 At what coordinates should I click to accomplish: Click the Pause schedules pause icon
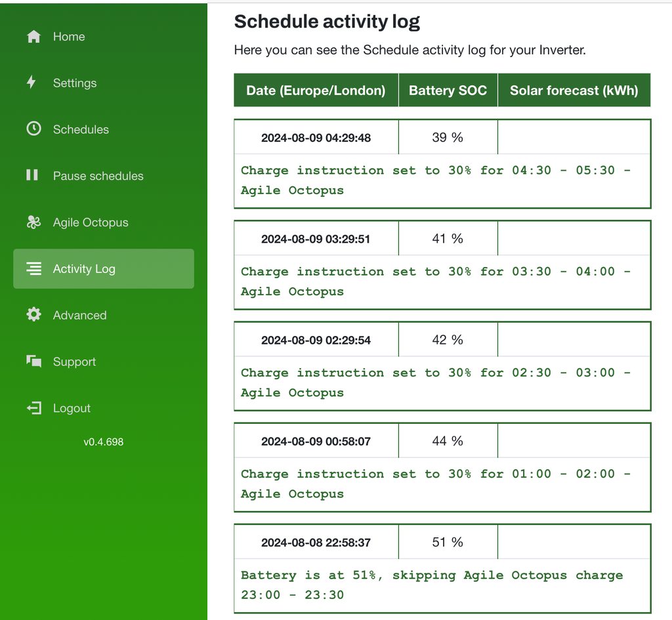(32, 175)
